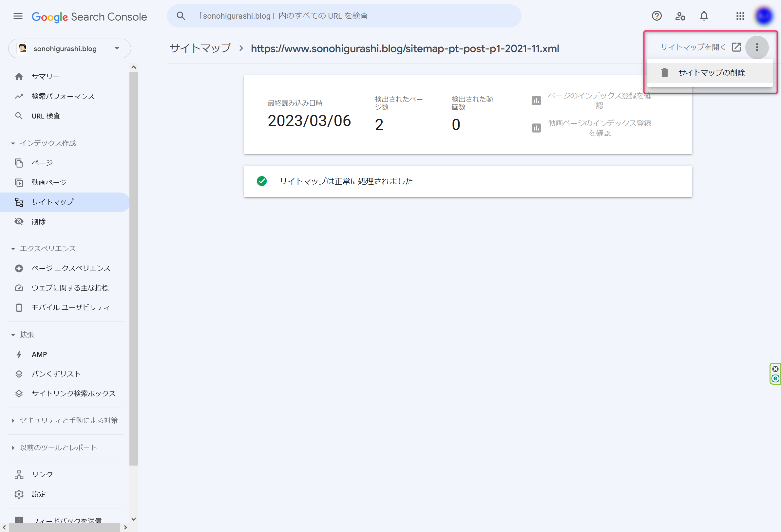
Task: Click the sidebar vertical scrollbar thumb
Action: [x=133, y=269]
